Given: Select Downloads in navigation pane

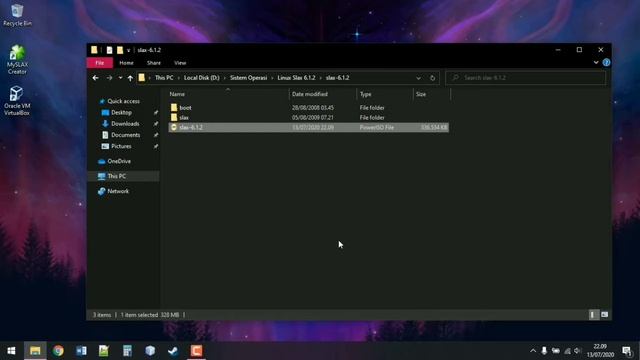Looking at the screenshot, I should [x=125, y=123].
